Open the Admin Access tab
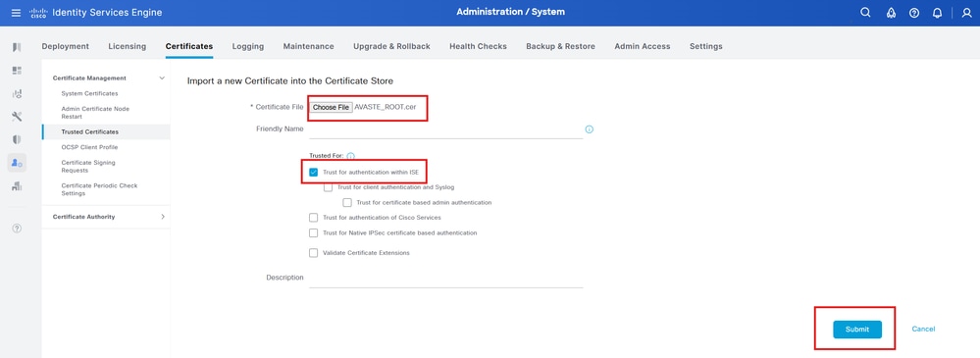Viewport: 980px width, 358px height. click(642, 46)
